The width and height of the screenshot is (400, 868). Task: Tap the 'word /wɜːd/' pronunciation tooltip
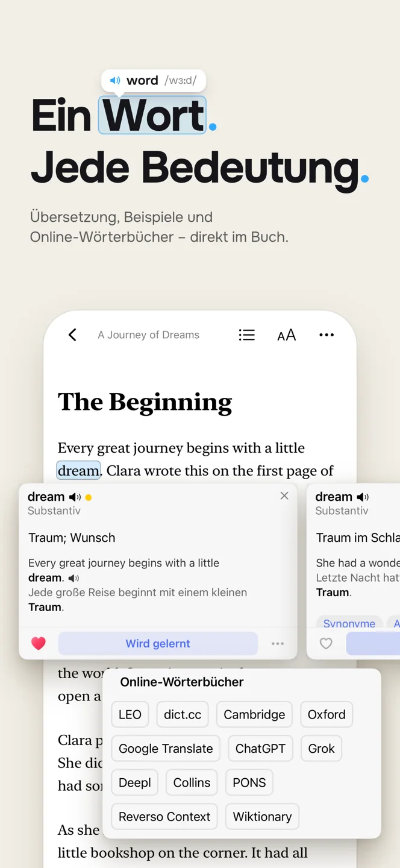154,81
